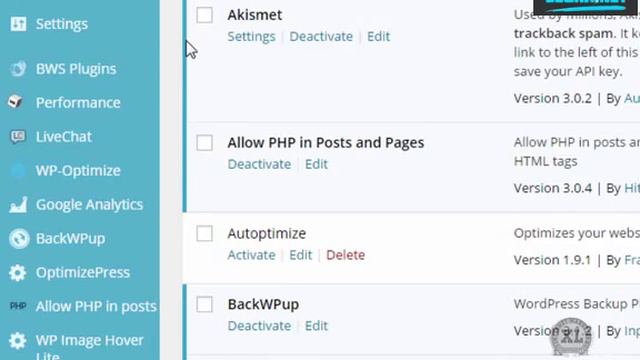Delete the Autoptimize plugin

[346, 255]
